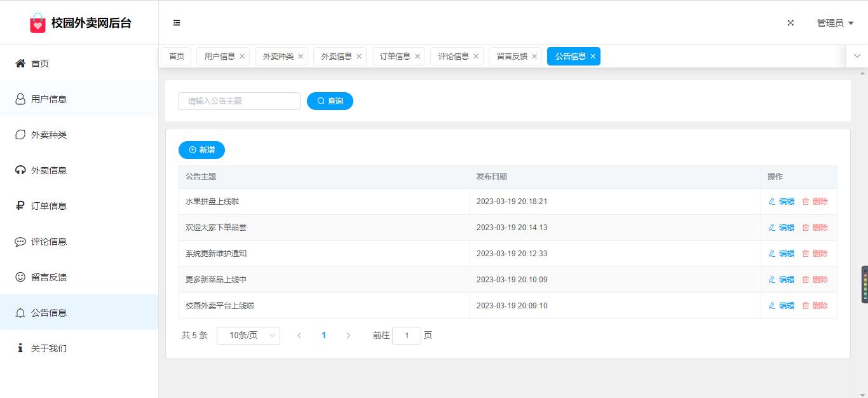Click the fullscreen toggle icon in header

[x=790, y=23]
